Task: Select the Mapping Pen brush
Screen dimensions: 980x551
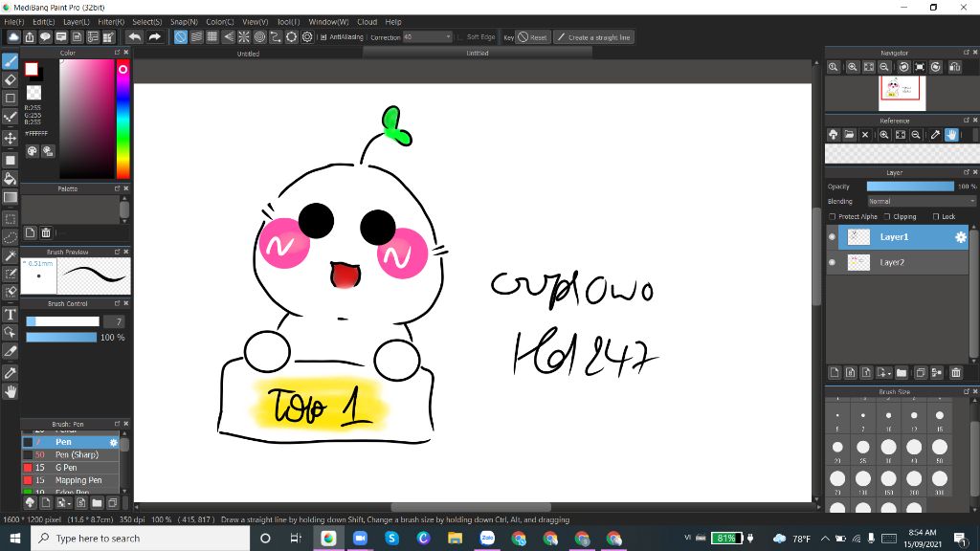Action: pyautogui.click(x=71, y=480)
